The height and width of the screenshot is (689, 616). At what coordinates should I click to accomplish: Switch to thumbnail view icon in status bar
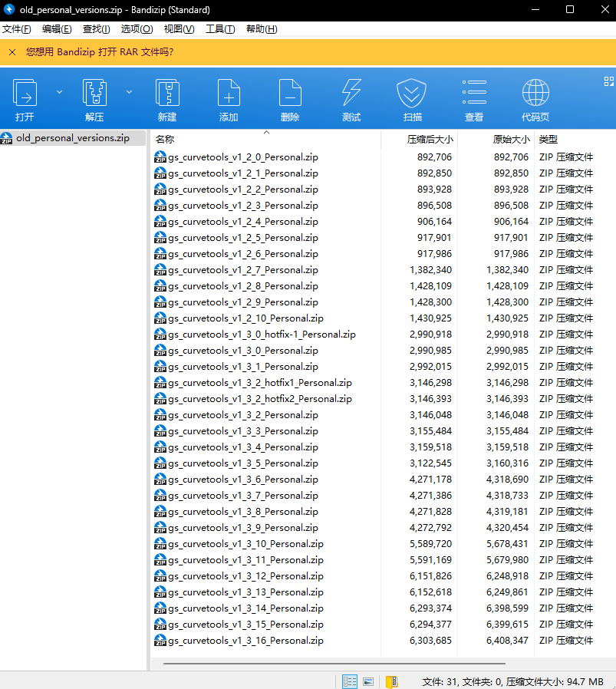(x=368, y=681)
